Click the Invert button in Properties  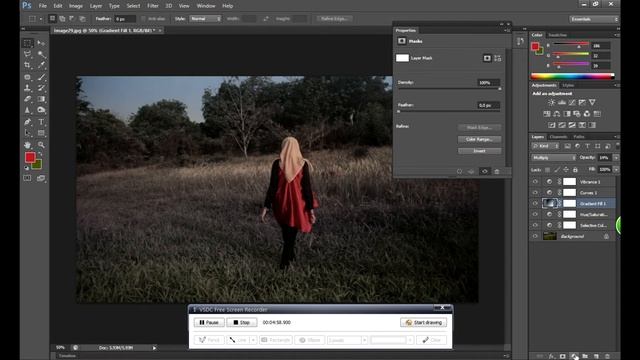click(480, 151)
